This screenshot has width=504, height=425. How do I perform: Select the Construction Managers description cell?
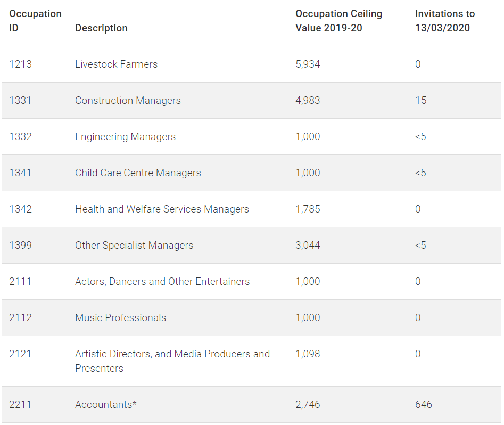pyautogui.click(x=128, y=100)
